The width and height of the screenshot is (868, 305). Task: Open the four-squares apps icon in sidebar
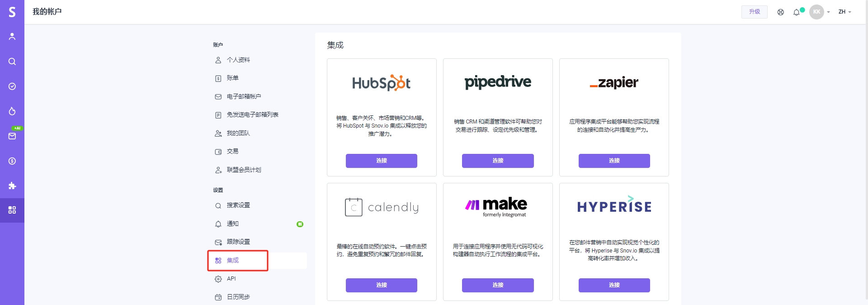point(12,210)
